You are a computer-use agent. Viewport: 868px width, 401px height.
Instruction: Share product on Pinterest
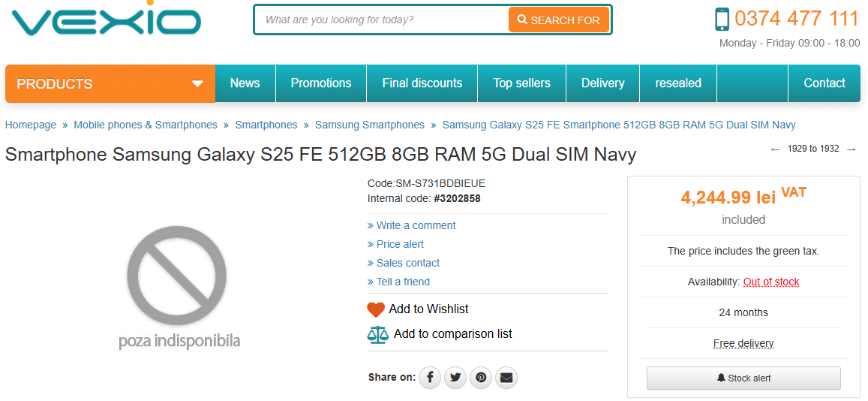[481, 377]
